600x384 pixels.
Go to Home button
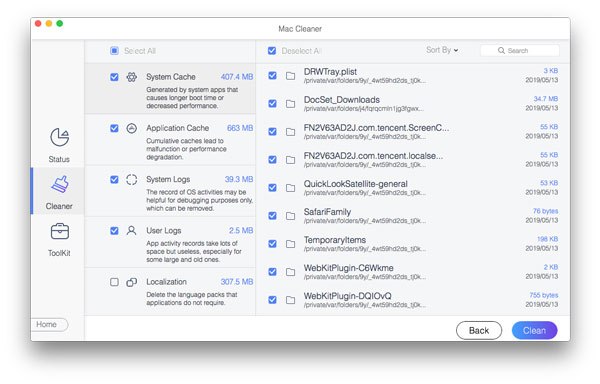coord(49,324)
